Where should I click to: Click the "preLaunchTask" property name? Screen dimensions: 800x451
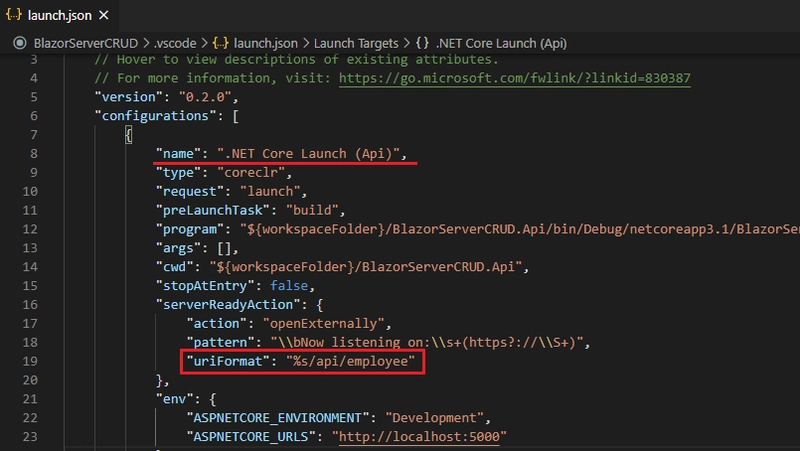tap(209, 210)
